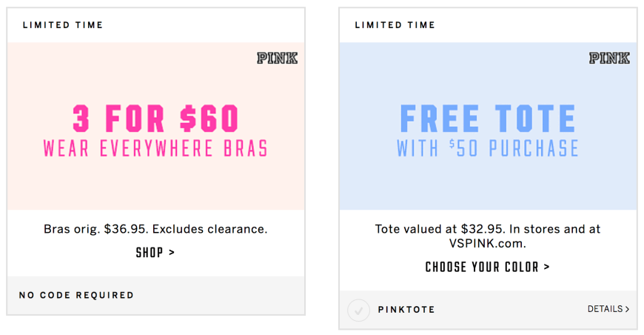The width and height of the screenshot is (644, 335).
Task: Click the PINK logo on bras offer
Action: coord(278,59)
